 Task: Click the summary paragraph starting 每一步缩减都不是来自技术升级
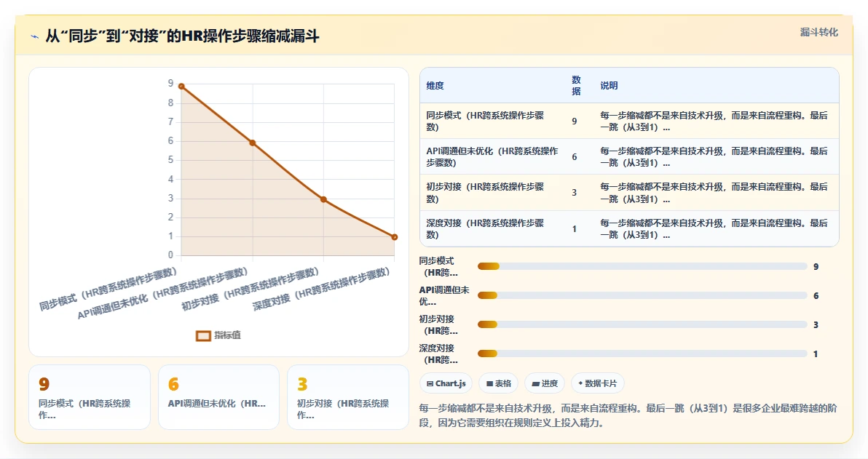628,415
